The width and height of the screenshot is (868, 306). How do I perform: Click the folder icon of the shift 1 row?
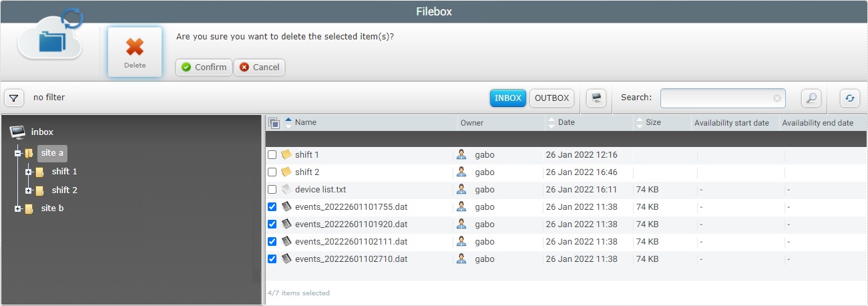click(286, 154)
